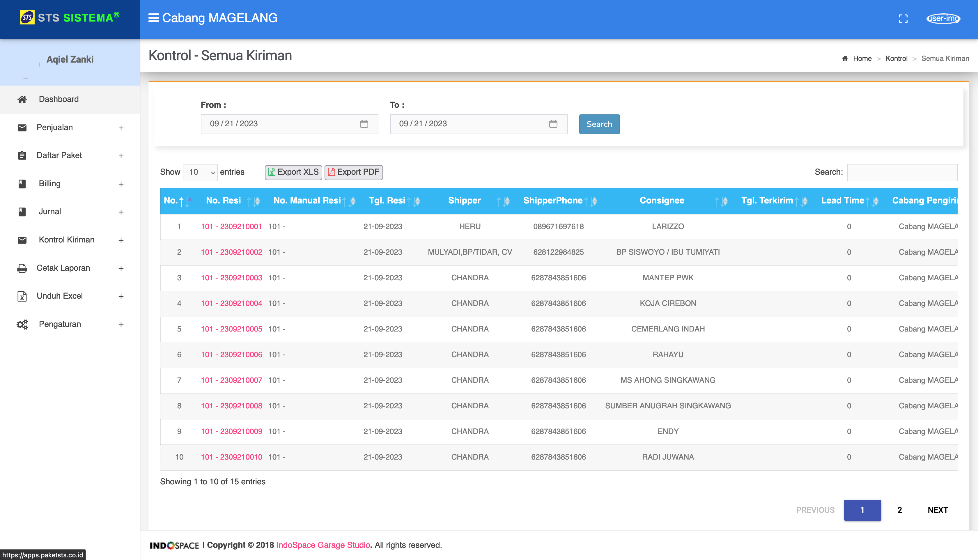Open the To date calendar picker icon

[553, 124]
